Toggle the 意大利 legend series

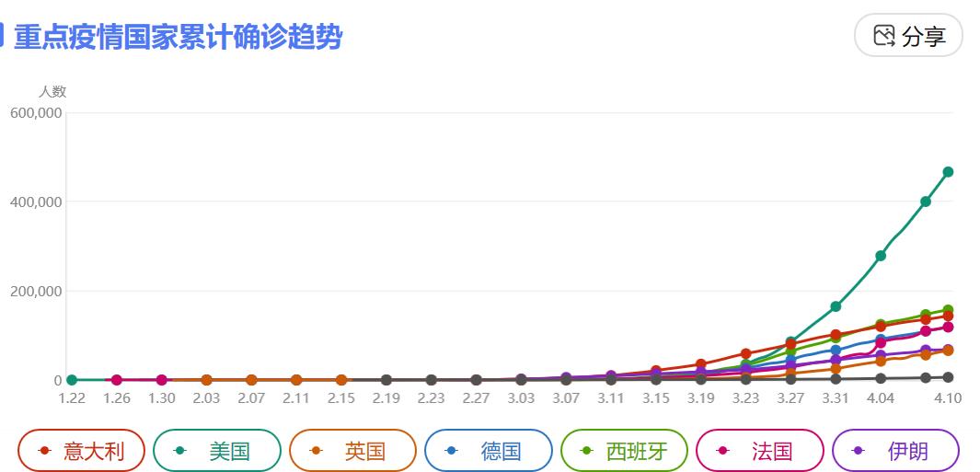point(81,451)
